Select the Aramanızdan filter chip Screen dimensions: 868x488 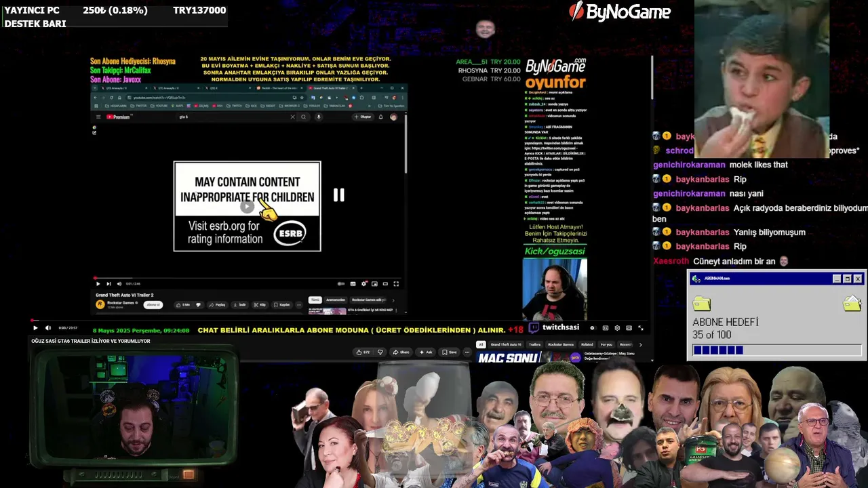(x=336, y=300)
